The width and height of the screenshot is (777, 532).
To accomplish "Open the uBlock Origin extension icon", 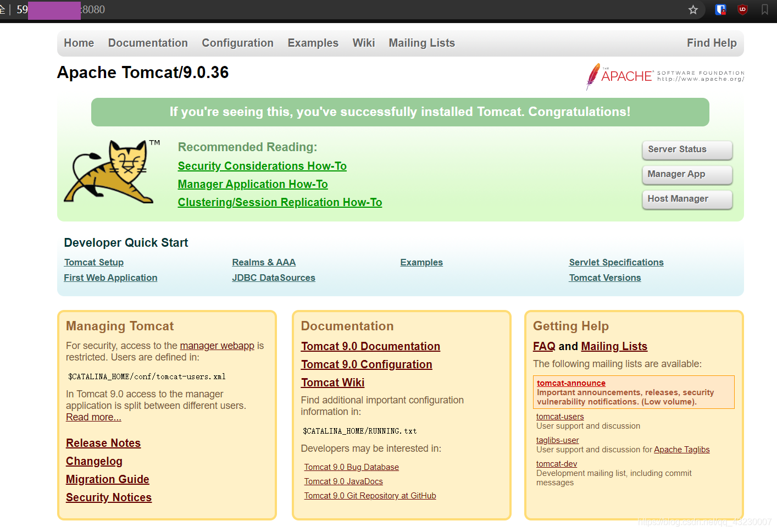I will point(742,9).
